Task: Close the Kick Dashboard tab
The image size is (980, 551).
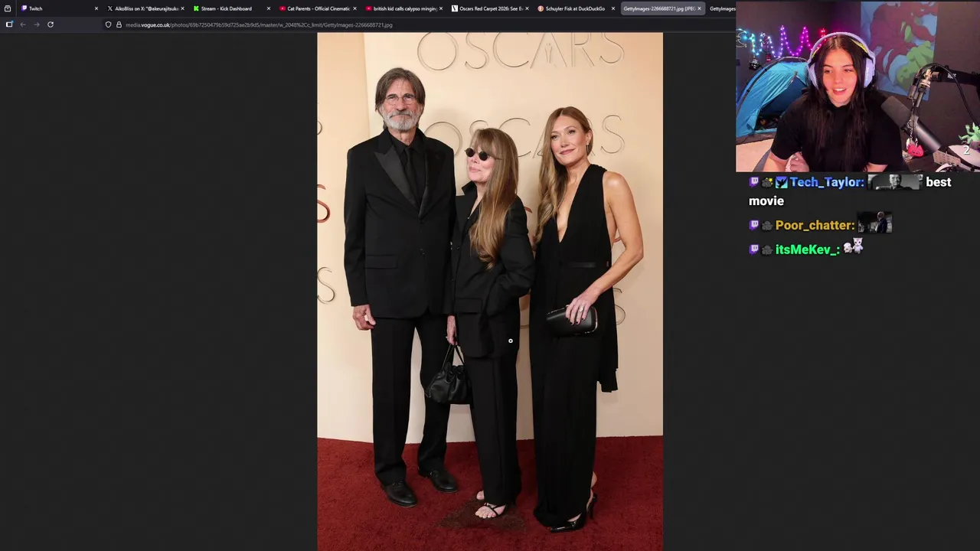Action: click(268, 8)
